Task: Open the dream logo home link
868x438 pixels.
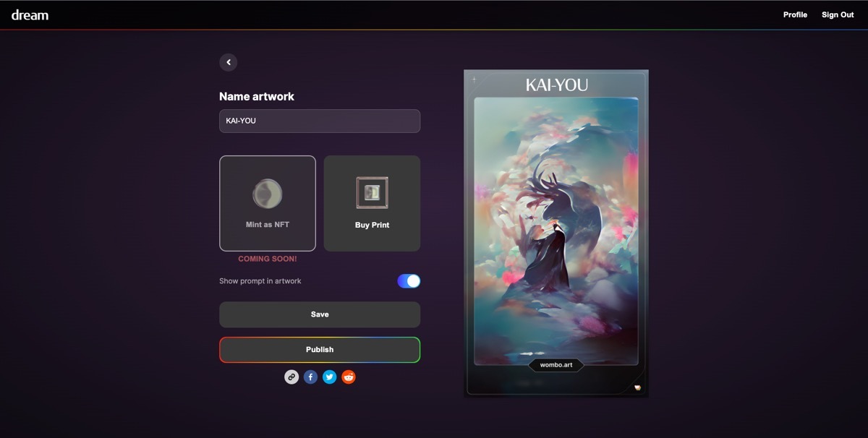Action: 30,14
